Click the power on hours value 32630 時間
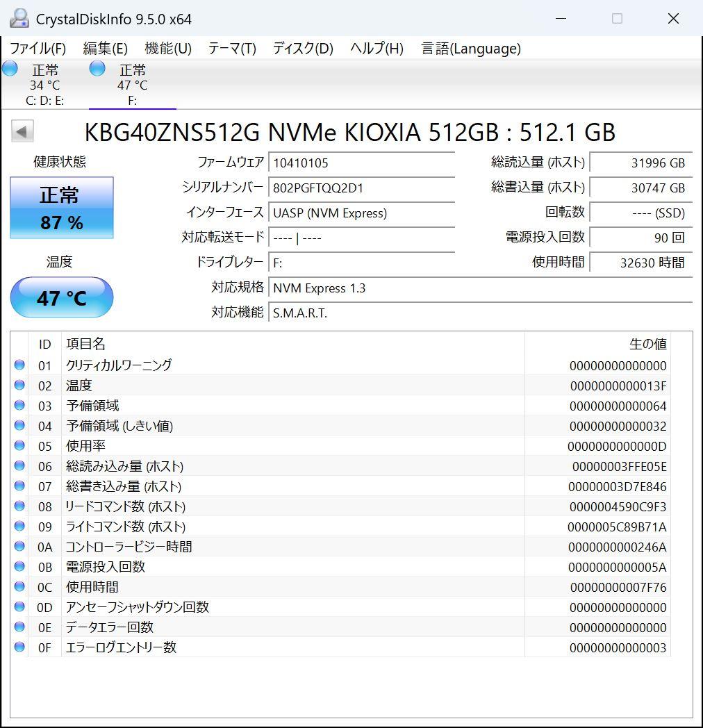This screenshot has height=728, width=703. (x=641, y=263)
